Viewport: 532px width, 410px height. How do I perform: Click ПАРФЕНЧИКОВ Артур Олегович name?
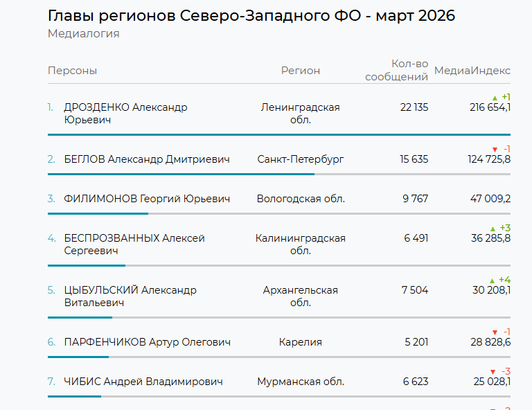click(x=147, y=342)
